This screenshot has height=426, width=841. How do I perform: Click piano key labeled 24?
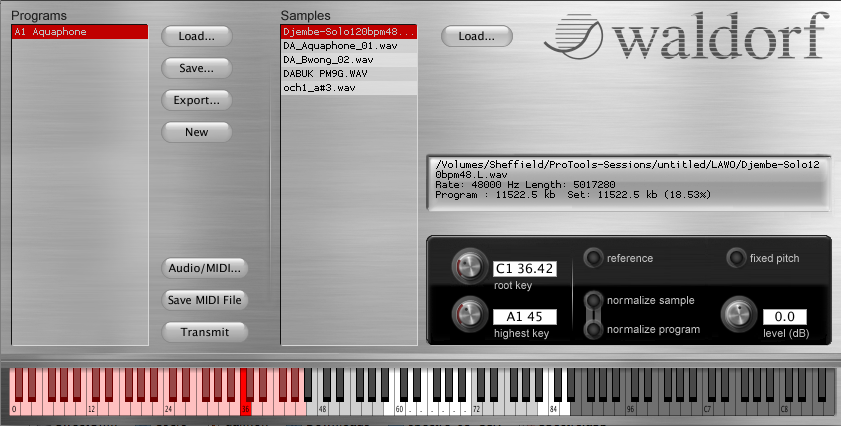pyautogui.click(x=169, y=407)
